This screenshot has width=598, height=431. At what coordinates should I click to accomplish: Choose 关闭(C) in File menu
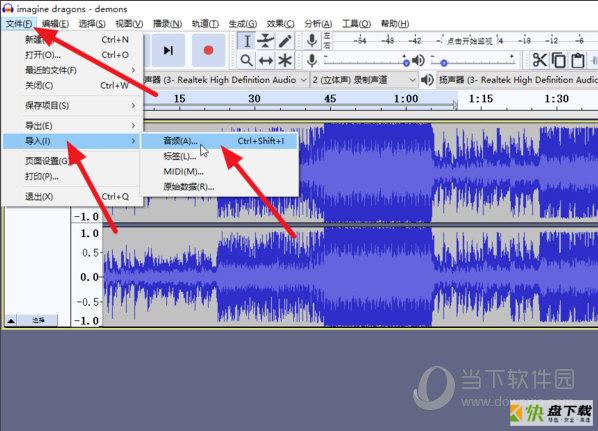(x=72, y=85)
